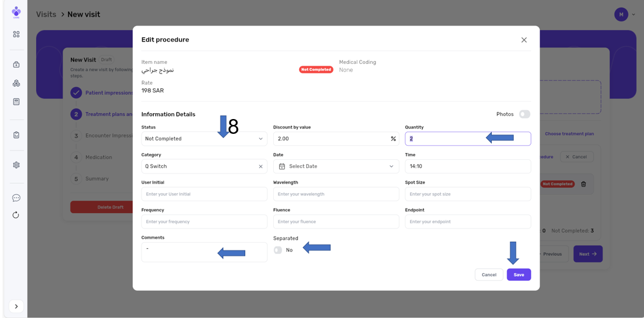Go to Visits breadcrumb
The image size is (644, 318).
46,14
